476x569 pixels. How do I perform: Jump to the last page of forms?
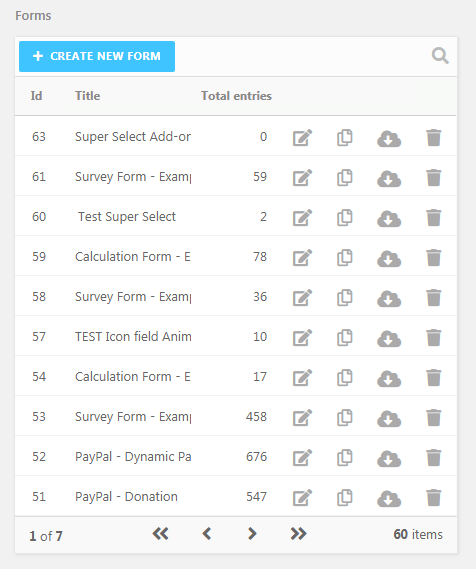click(x=298, y=534)
